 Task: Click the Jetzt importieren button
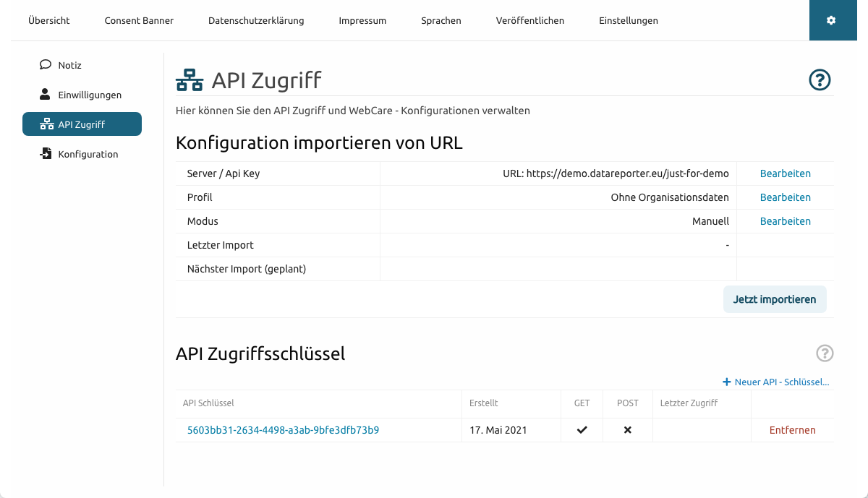point(775,299)
